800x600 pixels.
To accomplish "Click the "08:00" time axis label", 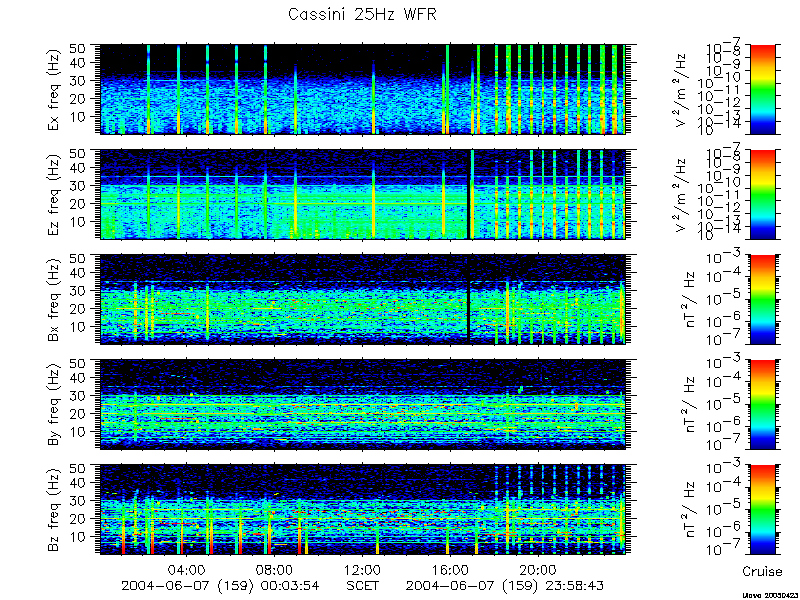I will 274,569.
